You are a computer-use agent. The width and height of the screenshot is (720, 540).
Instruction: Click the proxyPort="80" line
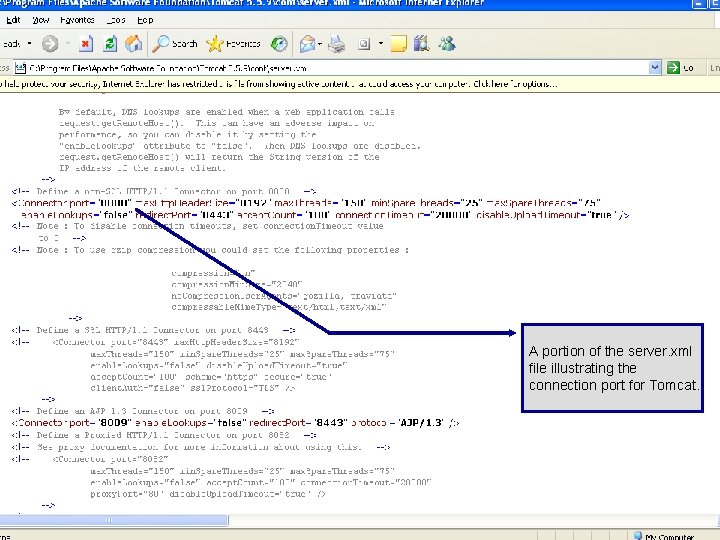coord(208,494)
